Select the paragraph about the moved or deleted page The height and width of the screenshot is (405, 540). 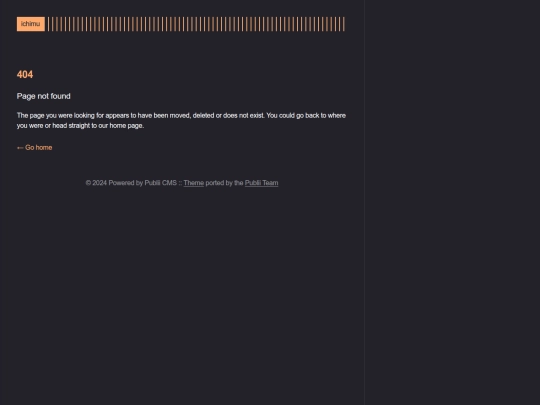(x=181, y=121)
